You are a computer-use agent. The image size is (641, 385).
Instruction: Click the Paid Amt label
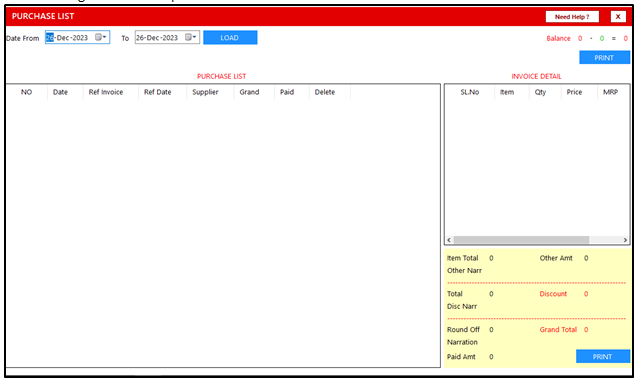[x=461, y=357]
